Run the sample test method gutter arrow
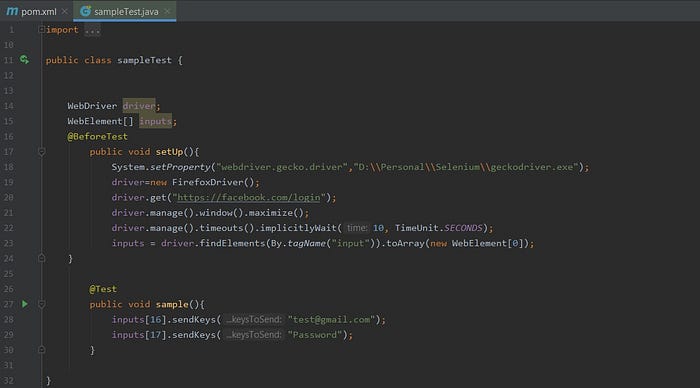 [x=25, y=304]
